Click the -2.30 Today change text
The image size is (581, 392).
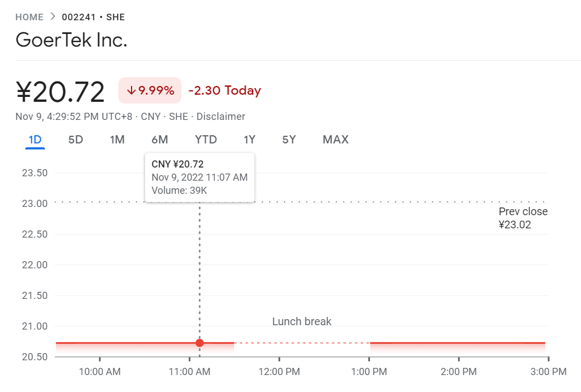224,91
